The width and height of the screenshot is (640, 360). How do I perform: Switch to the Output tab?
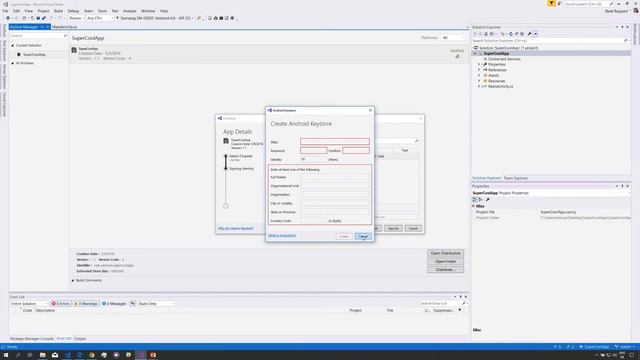(80, 339)
